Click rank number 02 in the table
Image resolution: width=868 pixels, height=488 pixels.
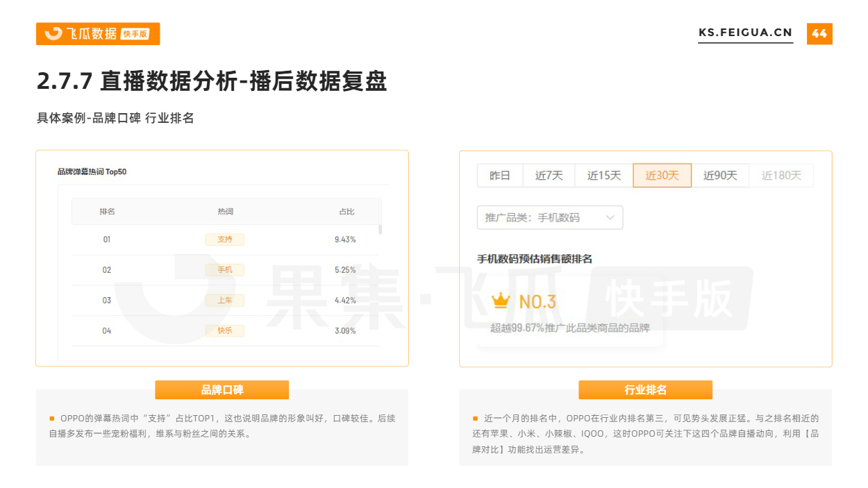pyautogui.click(x=107, y=270)
